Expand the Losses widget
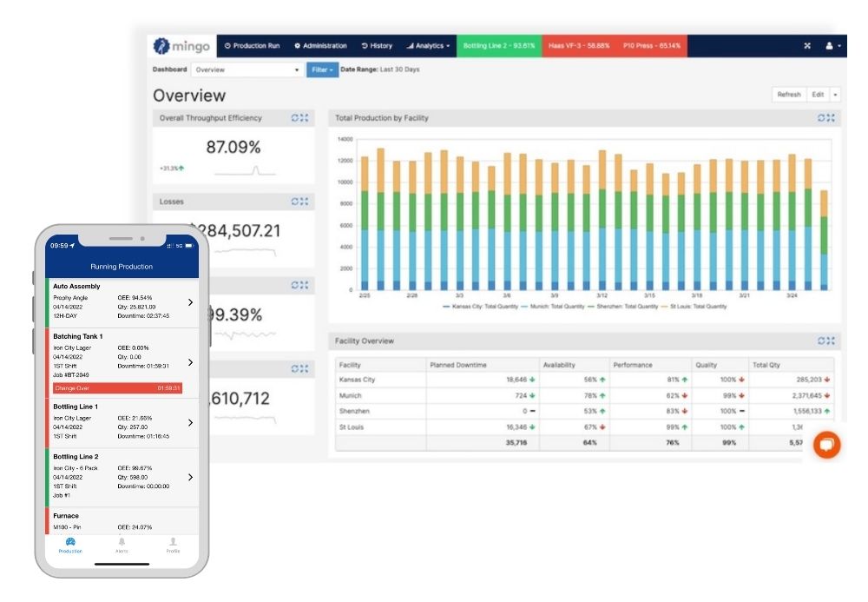The width and height of the screenshot is (868, 602). [305, 202]
